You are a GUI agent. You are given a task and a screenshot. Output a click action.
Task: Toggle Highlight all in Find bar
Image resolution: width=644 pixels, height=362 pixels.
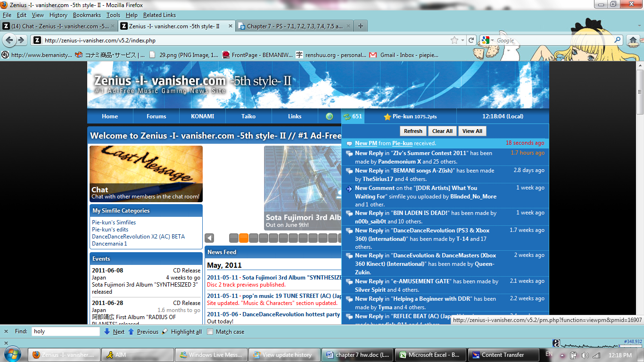click(182, 331)
